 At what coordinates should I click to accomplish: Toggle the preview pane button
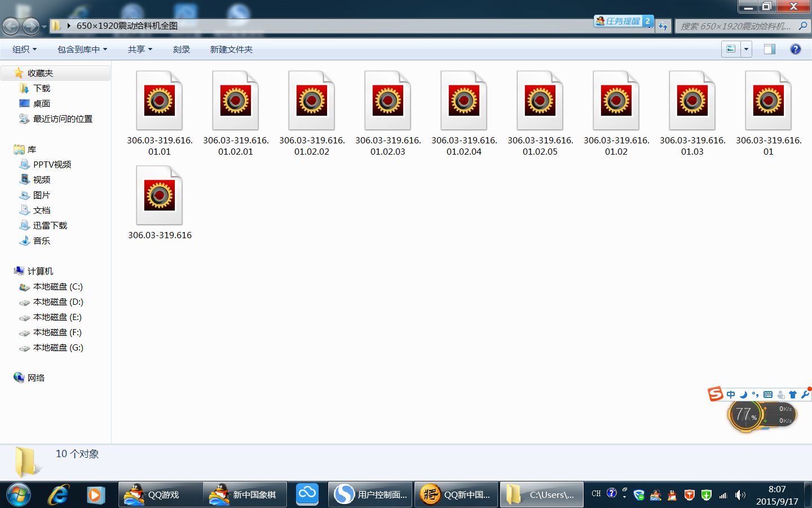click(x=769, y=49)
